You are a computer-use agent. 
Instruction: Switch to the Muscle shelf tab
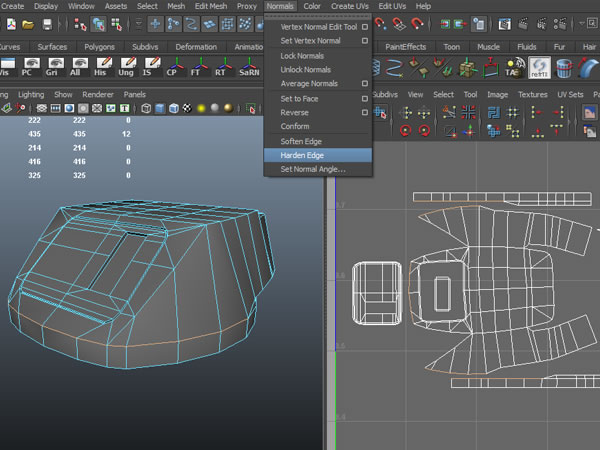click(x=488, y=47)
